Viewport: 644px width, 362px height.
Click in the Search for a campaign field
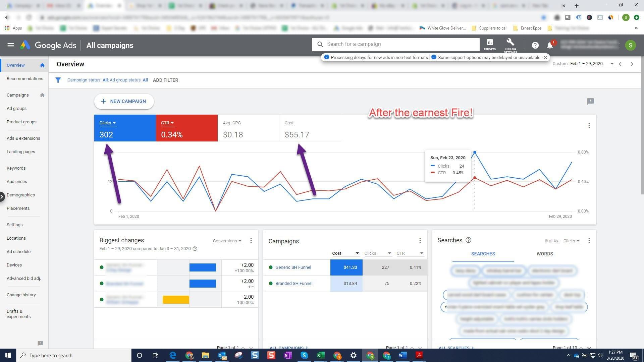pos(396,44)
